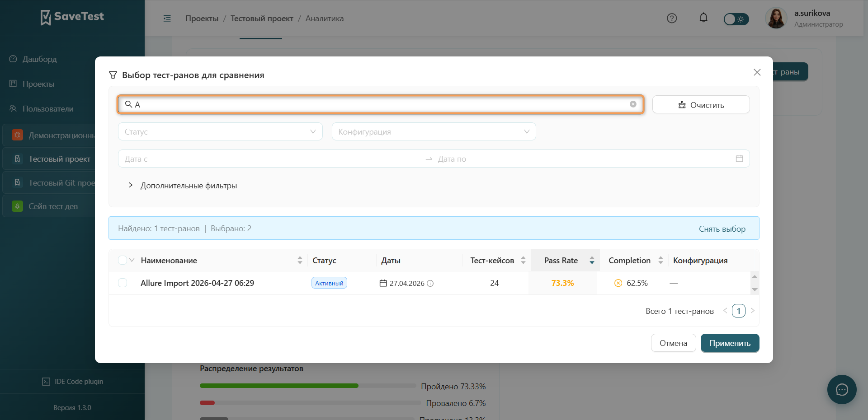Click the Конфигурация column header
This screenshot has height=420, width=868.
coord(700,260)
